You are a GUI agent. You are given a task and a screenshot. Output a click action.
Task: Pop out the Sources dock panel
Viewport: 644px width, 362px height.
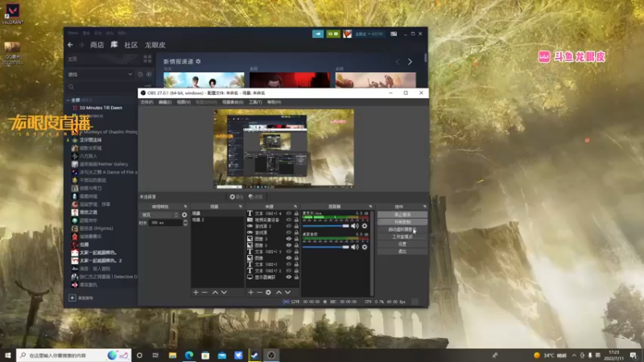click(x=295, y=207)
